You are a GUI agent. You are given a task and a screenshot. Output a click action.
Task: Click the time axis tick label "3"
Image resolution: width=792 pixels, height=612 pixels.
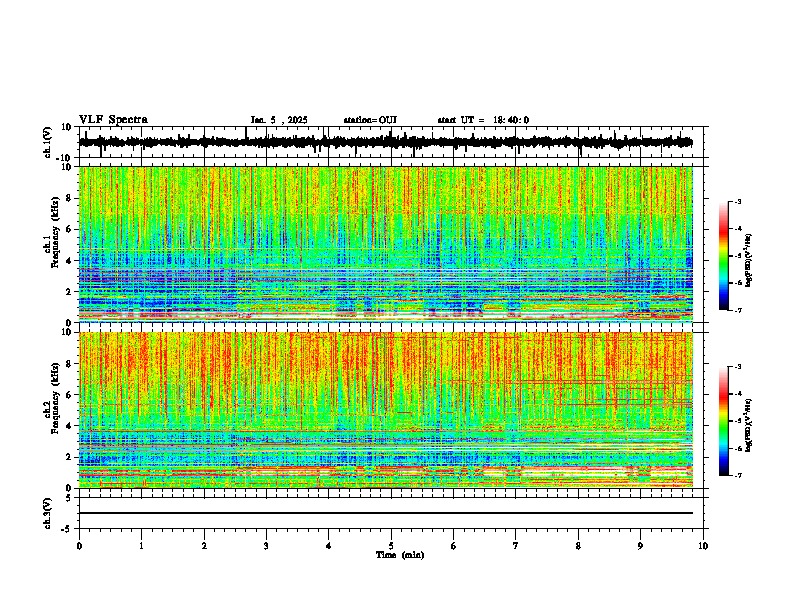(266, 546)
